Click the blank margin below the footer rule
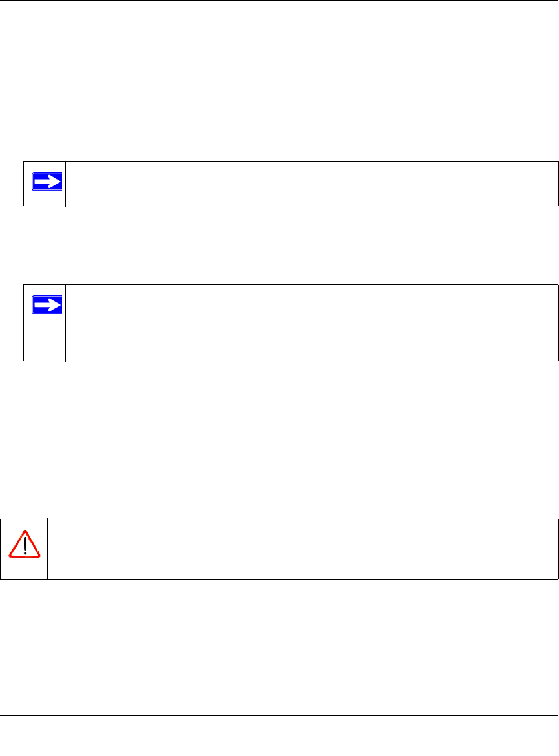559x756 pixels. tap(279, 737)
